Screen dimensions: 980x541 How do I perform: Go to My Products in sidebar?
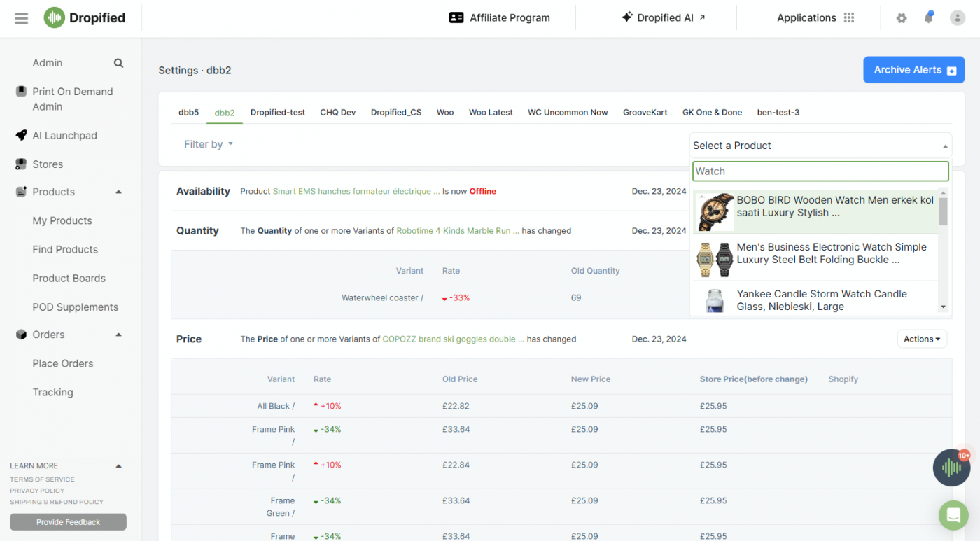[62, 220]
